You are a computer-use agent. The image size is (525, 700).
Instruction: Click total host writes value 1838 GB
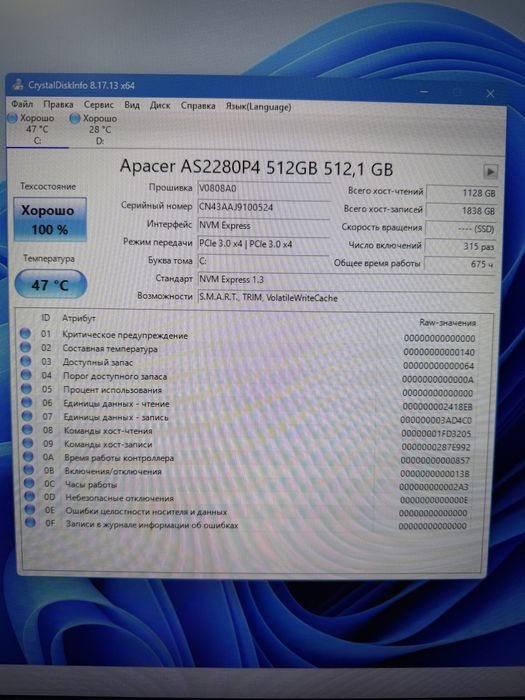(462, 211)
